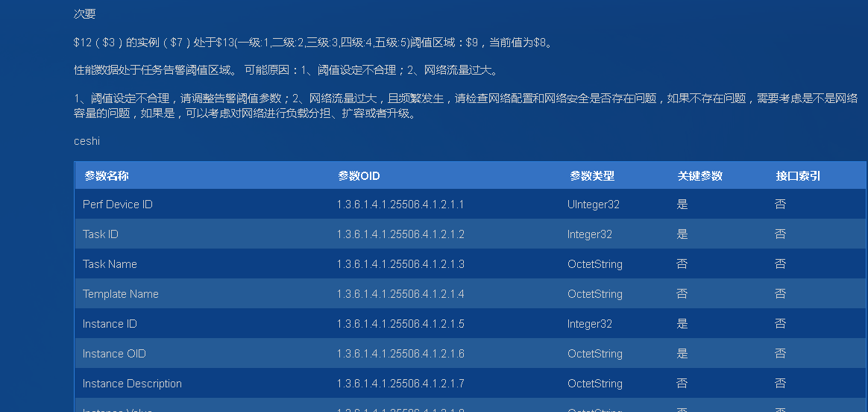Click 关键参数 value 是 for Instance ID
Viewport: 868px width, 412px height.
tap(682, 324)
